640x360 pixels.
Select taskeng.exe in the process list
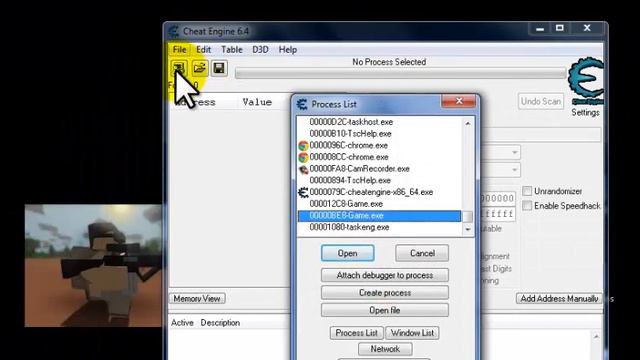349,227
